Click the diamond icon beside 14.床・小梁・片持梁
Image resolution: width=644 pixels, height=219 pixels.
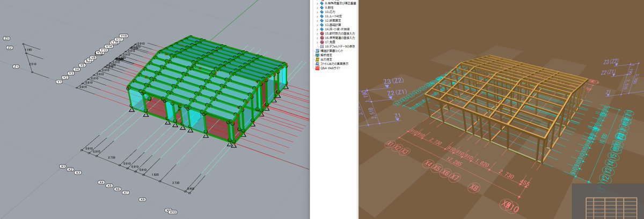[x=321, y=29]
